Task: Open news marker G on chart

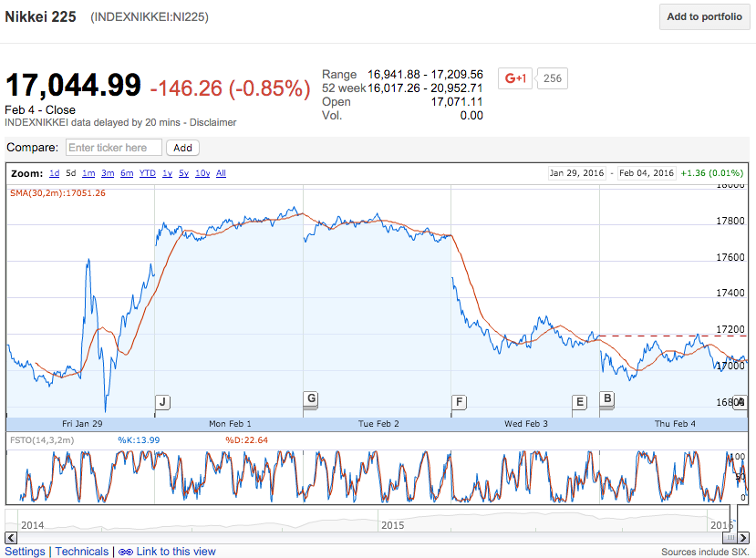Action: tap(312, 398)
